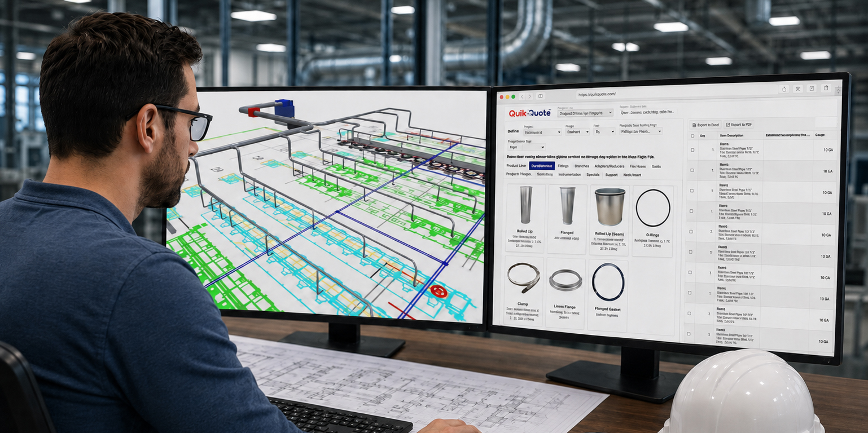Switch to the Fittings tab
868x433 pixels.
click(563, 166)
